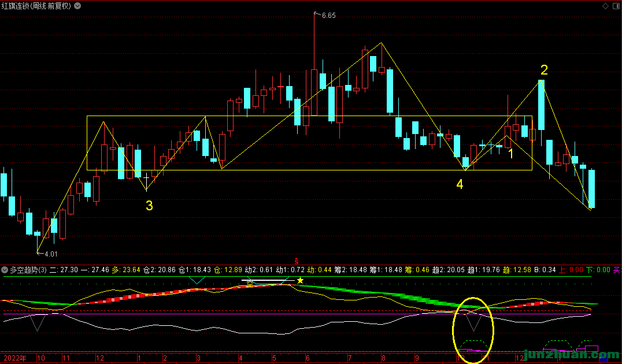Click the diamond icon at top right

605,6
